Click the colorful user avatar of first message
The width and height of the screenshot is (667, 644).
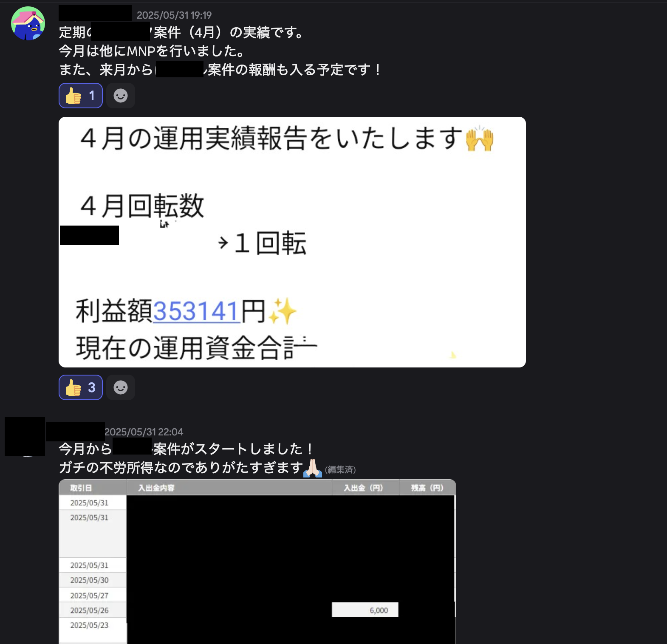pos(28,23)
